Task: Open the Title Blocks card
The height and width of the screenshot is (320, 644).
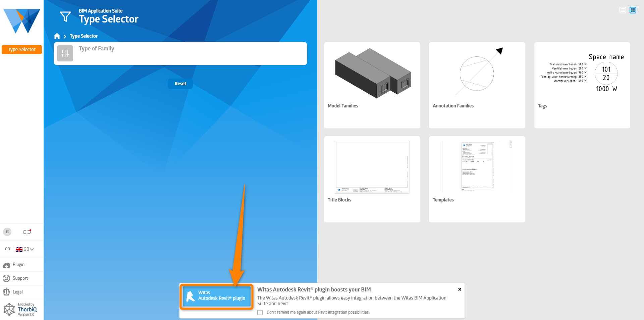Action: pyautogui.click(x=372, y=179)
